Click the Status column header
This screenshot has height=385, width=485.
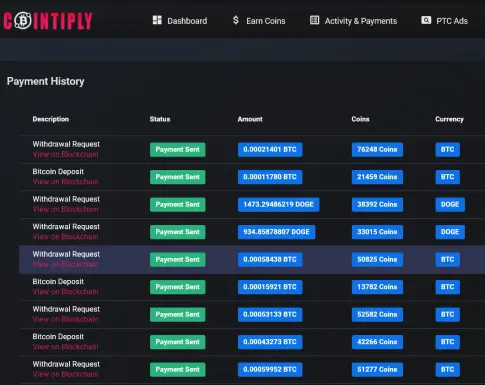160,119
